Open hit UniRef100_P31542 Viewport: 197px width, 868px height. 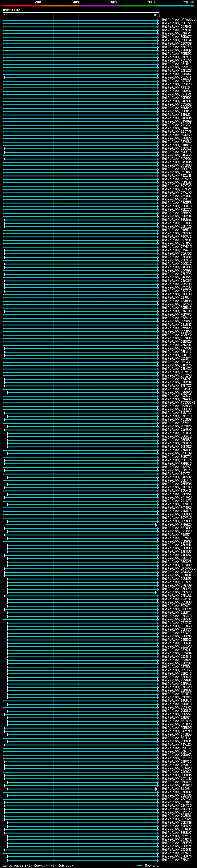176,64
